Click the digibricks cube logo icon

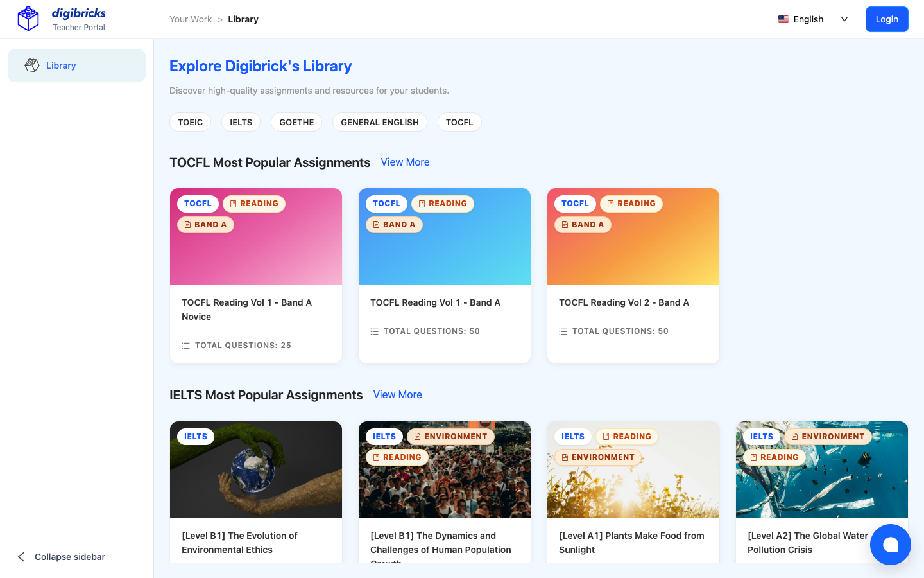[x=28, y=19]
